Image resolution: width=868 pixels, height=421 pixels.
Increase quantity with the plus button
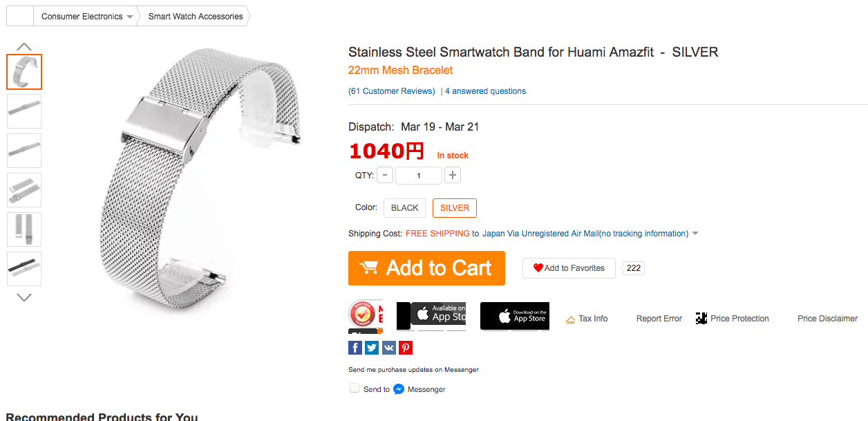453,176
